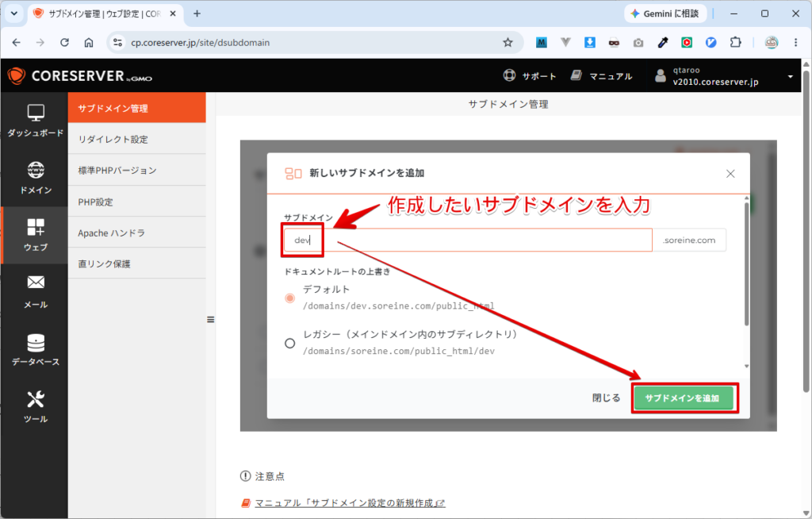
Task: Open the Extensions puzzle-piece menu
Action: 735,43
